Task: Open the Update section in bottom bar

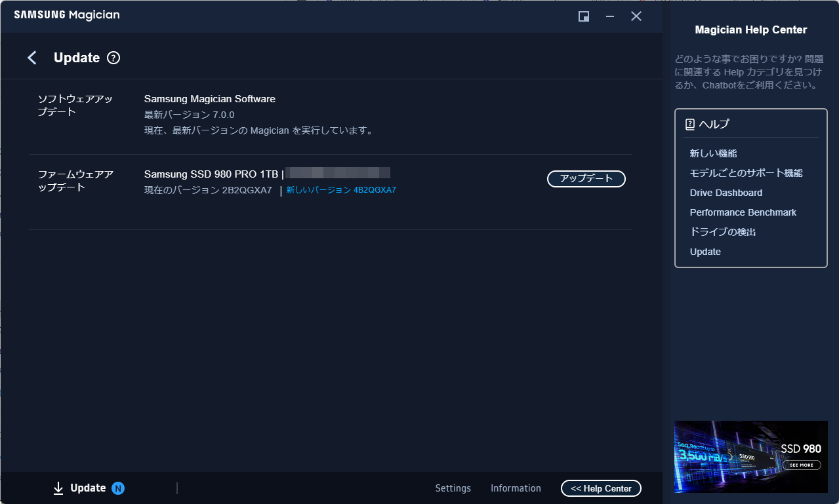Action: pyautogui.click(x=88, y=488)
